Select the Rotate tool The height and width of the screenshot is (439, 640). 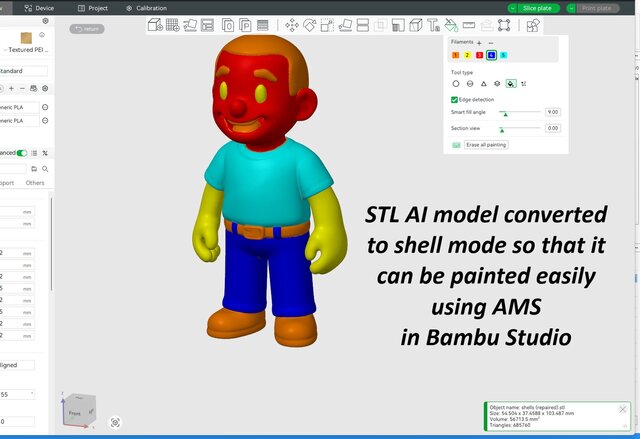coord(310,25)
